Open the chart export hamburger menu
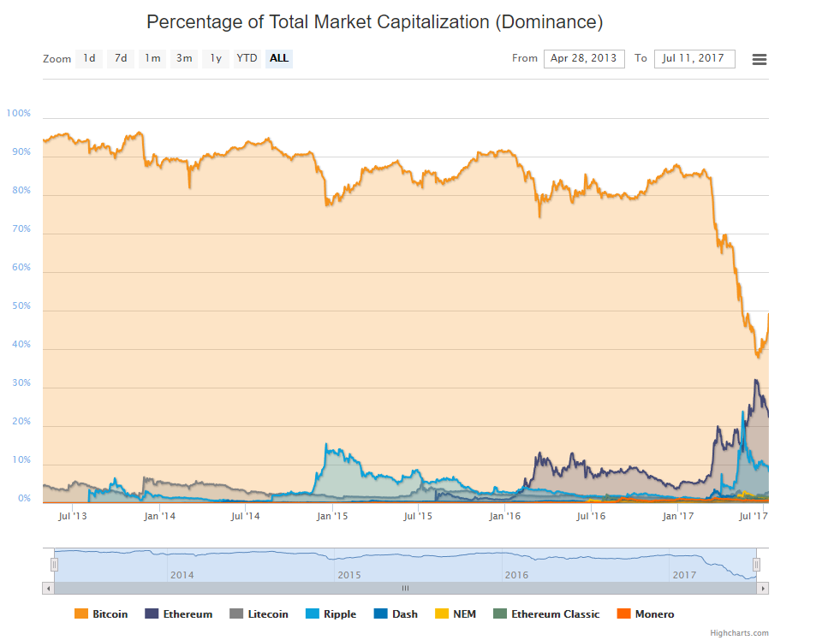This screenshot has width=840, height=640. pyautogui.click(x=759, y=58)
